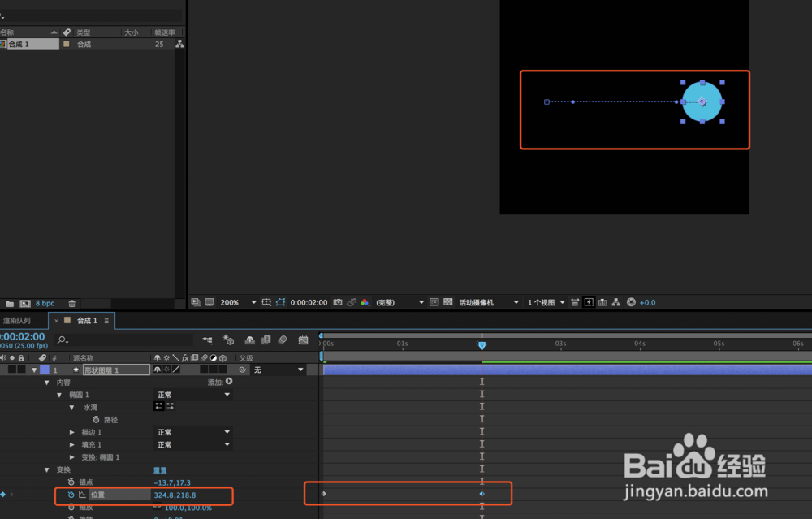
Task: Expand the 填充 1 group
Action: (x=71, y=444)
